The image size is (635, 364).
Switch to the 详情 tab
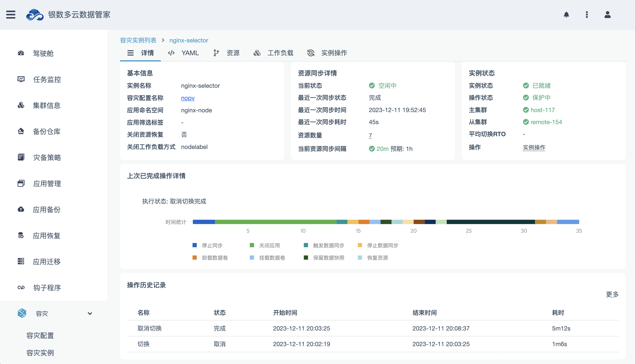pos(140,53)
